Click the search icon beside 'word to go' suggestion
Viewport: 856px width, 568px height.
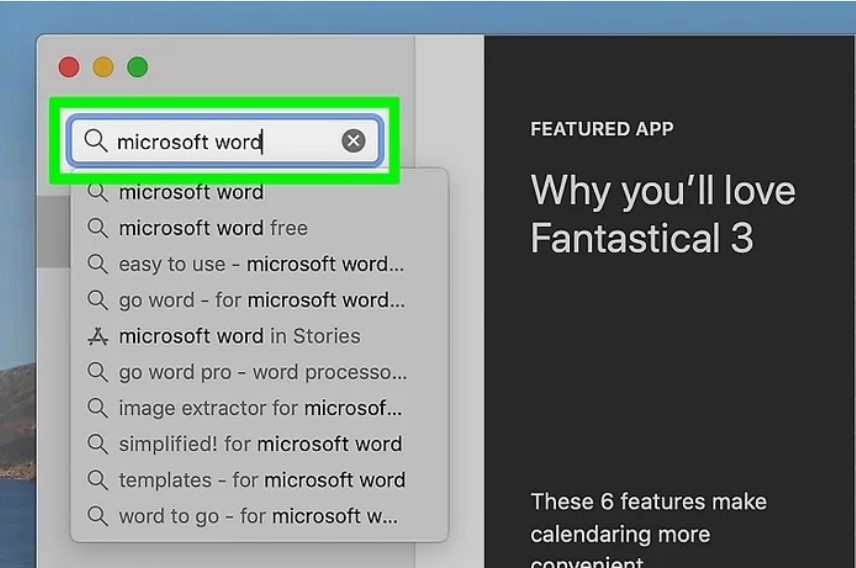point(98,516)
